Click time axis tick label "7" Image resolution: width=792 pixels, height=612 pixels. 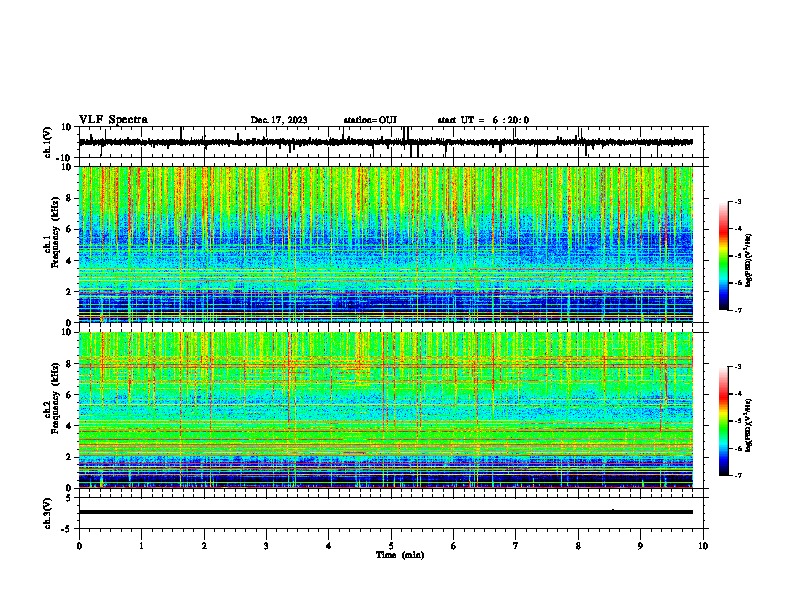pos(516,546)
